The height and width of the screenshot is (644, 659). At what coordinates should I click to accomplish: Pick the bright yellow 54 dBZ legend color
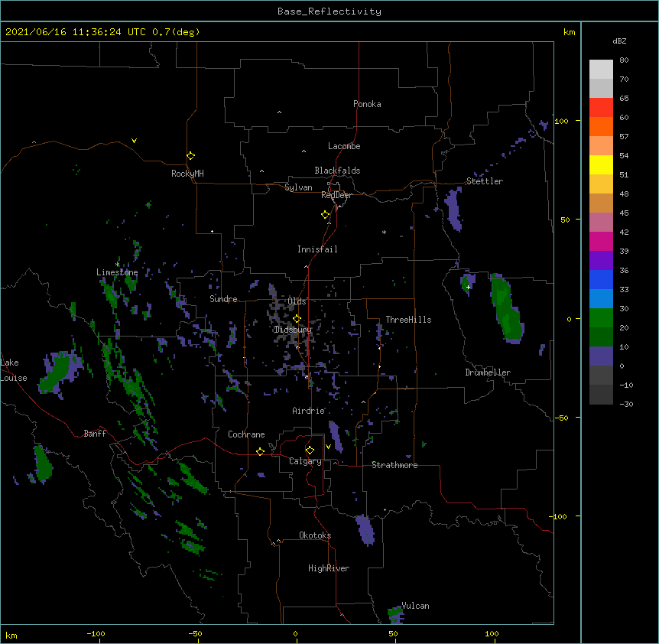click(x=601, y=164)
